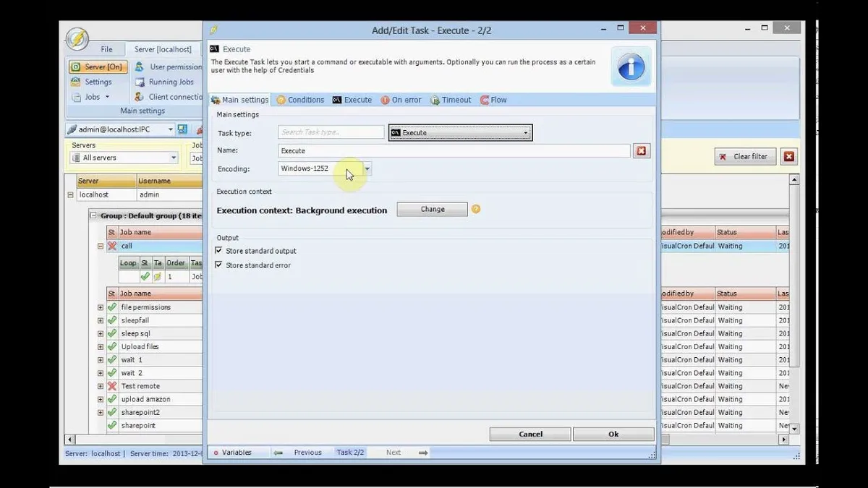Open the Execute task type dropdown
The width and height of the screenshot is (868, 488).
[460, 133]
